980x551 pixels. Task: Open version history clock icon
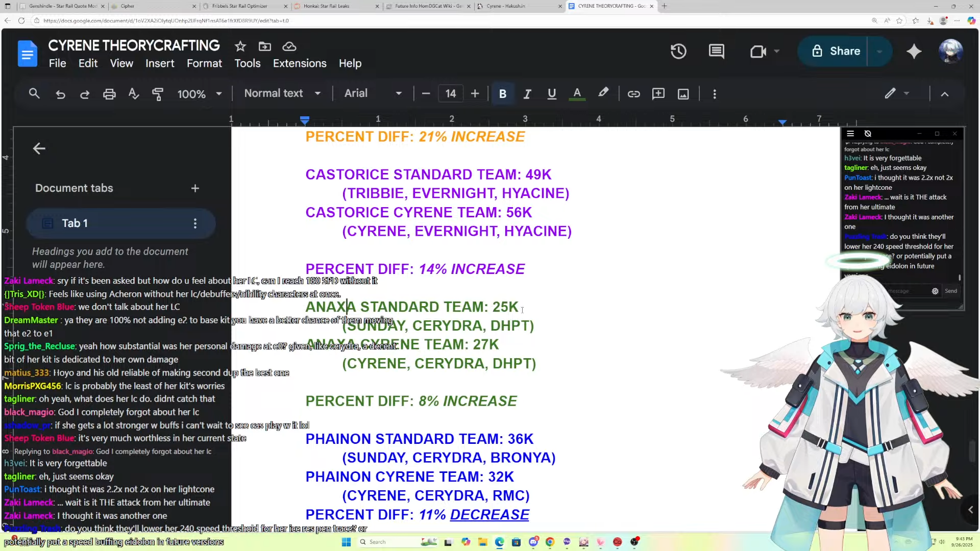click(678, 51)
